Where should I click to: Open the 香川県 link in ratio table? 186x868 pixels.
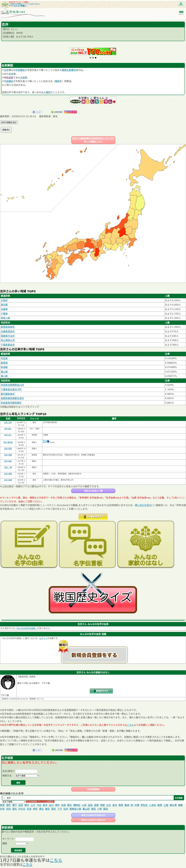[x=4, y=376]
